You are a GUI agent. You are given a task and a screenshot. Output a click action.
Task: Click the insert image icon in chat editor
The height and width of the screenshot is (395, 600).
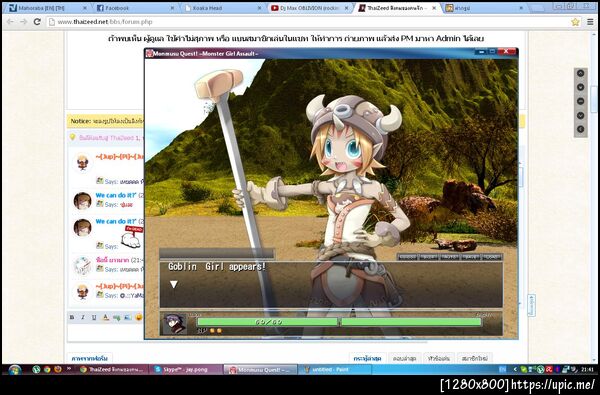click(x=128, y=317)
